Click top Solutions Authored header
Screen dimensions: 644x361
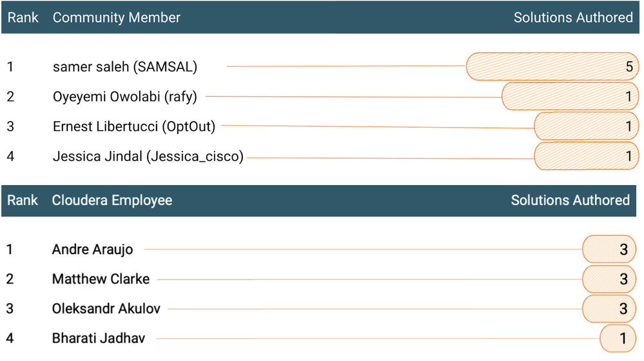572,18
